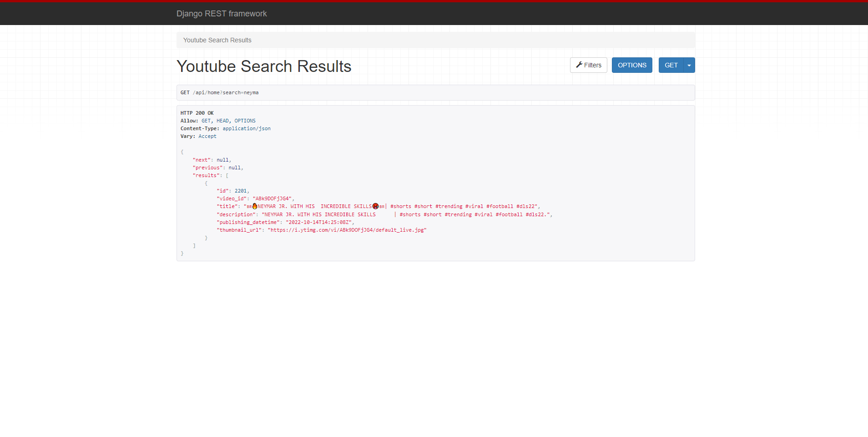The image size is (868, 437).
Task: Open the GET format dropdown caret
Action: click(688, 65)
